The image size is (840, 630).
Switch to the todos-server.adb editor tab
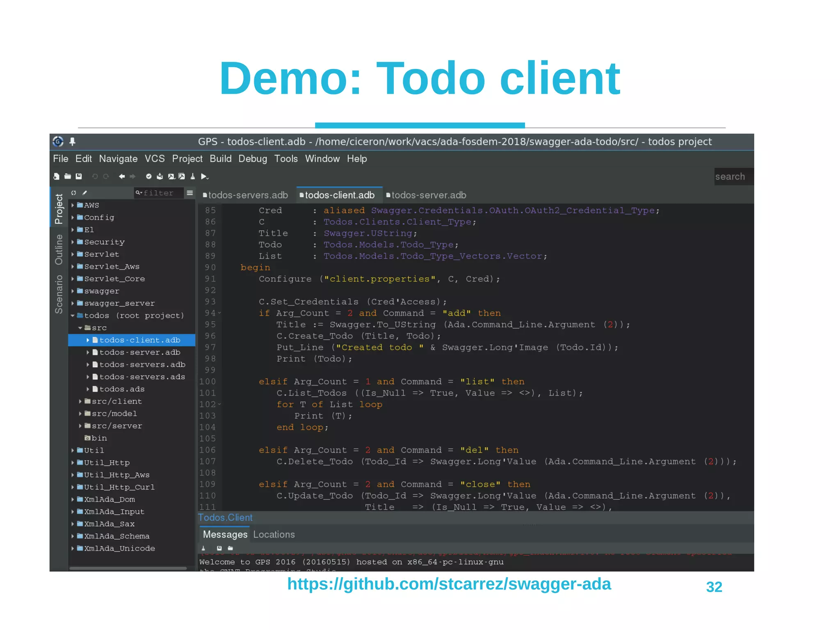click(426, 195)
